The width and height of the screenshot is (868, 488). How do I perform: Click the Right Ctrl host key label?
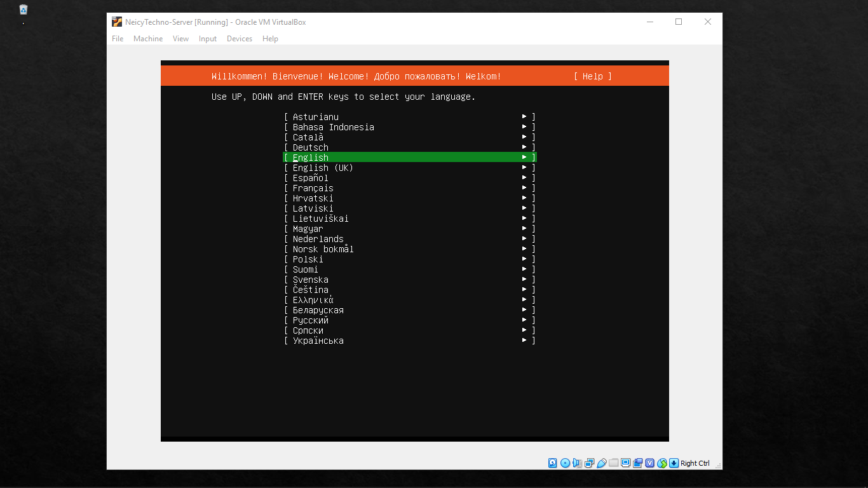(695, 463)
